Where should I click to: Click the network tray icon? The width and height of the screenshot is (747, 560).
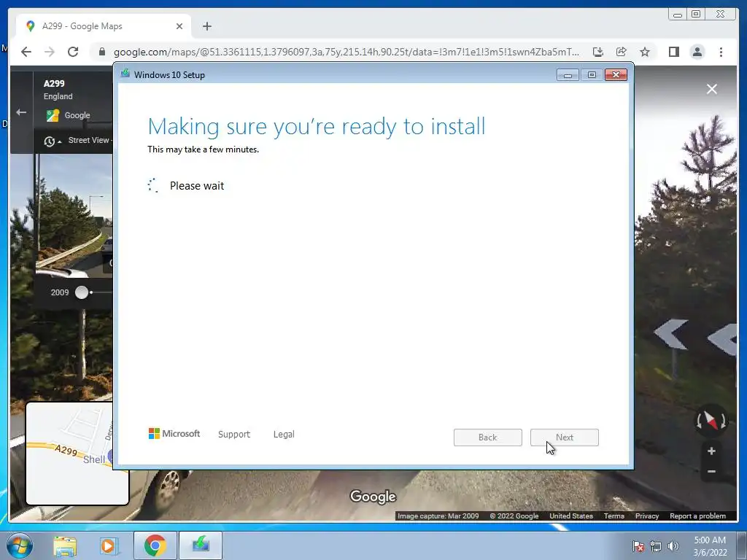click(x=656, y=546)
